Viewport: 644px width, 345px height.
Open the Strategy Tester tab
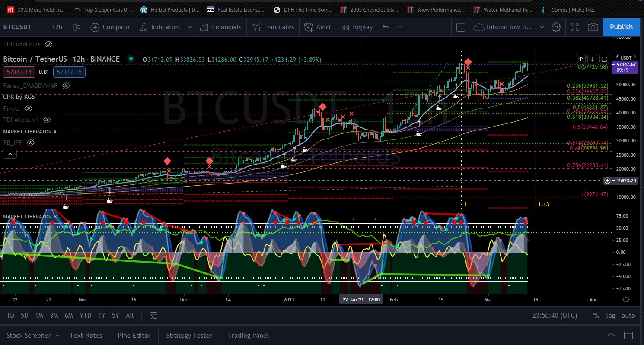pos(189,336)
